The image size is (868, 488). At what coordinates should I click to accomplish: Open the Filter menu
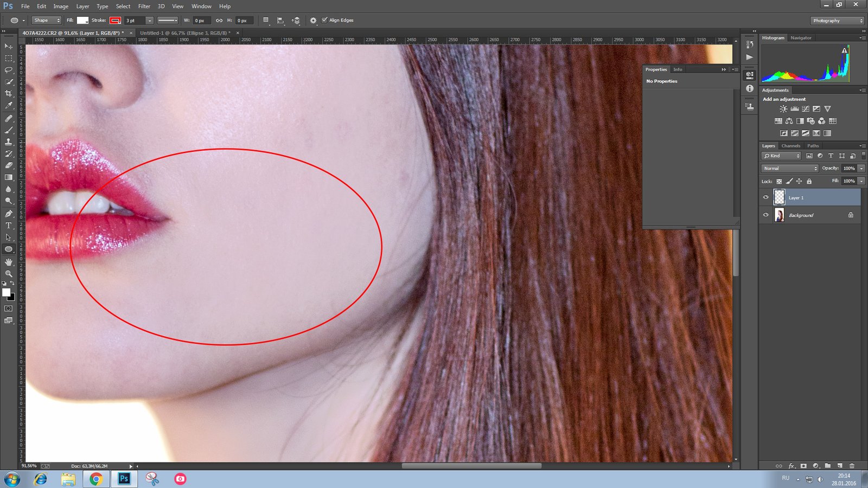point(144,6)
